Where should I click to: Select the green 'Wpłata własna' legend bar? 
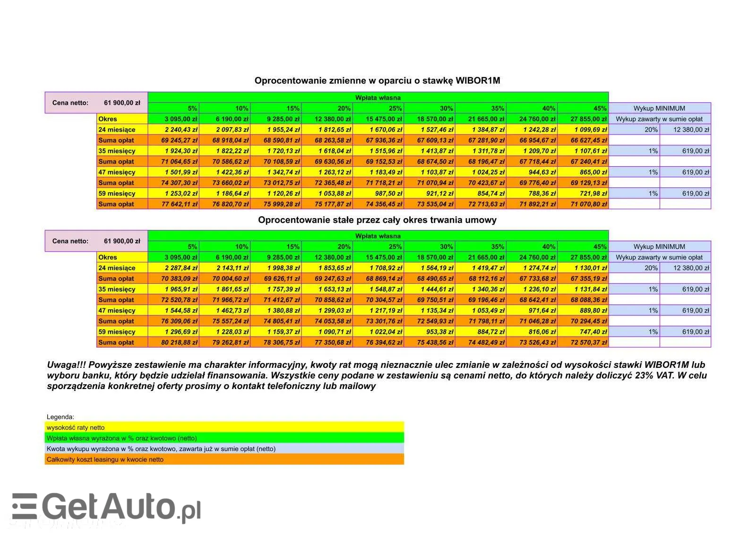[224, 438]
